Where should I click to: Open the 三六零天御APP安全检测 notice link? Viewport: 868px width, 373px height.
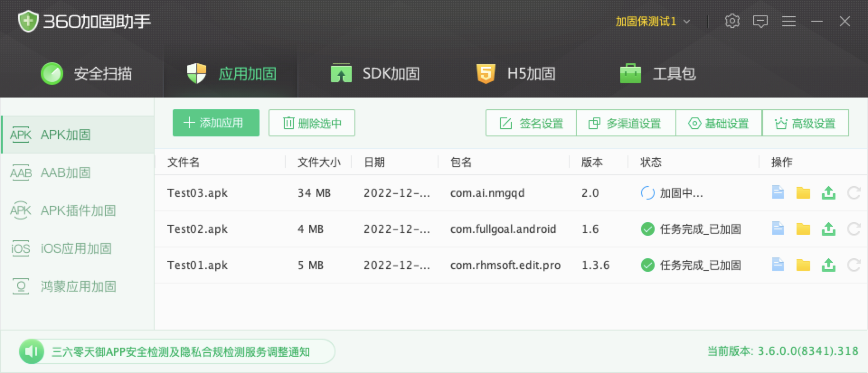point(180,352)
